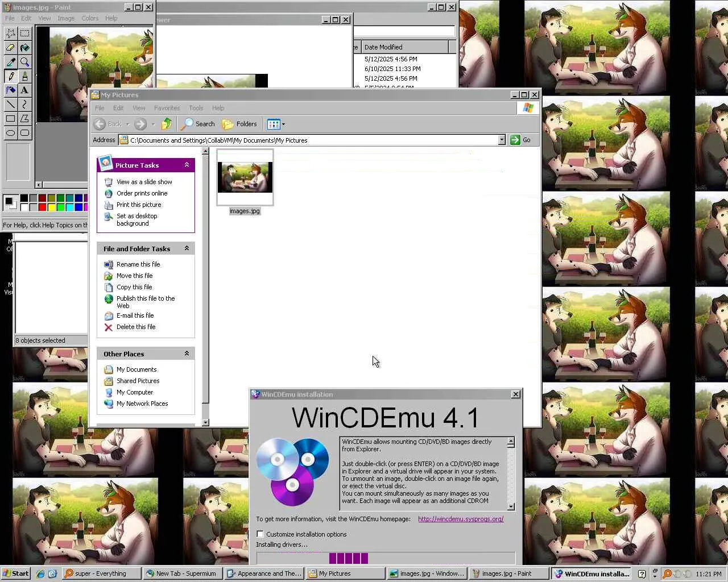Select the Free-Form Select tool in Paint
Viewport: 728px width, 582px height.
coord(10,34)
